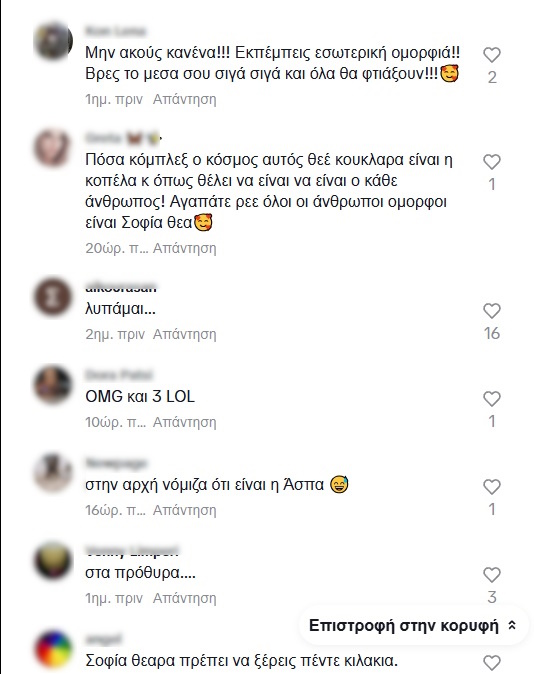Like the 'Μην ακούς κανένα' comment
Screen dimensions: 534x674
pos(492,55)
